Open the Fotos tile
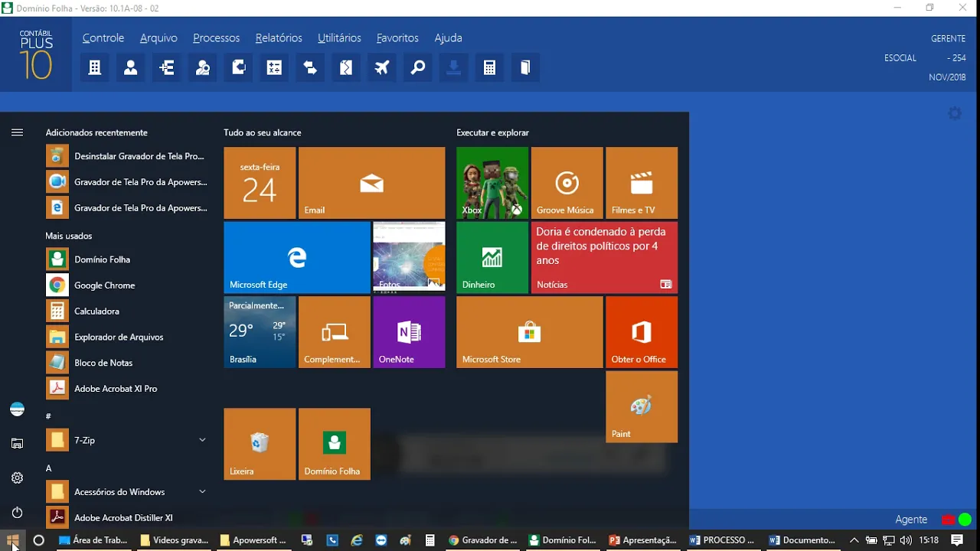The width and height of the screenshot is (980, 551). pyautogui.click(x=409, y=257)
